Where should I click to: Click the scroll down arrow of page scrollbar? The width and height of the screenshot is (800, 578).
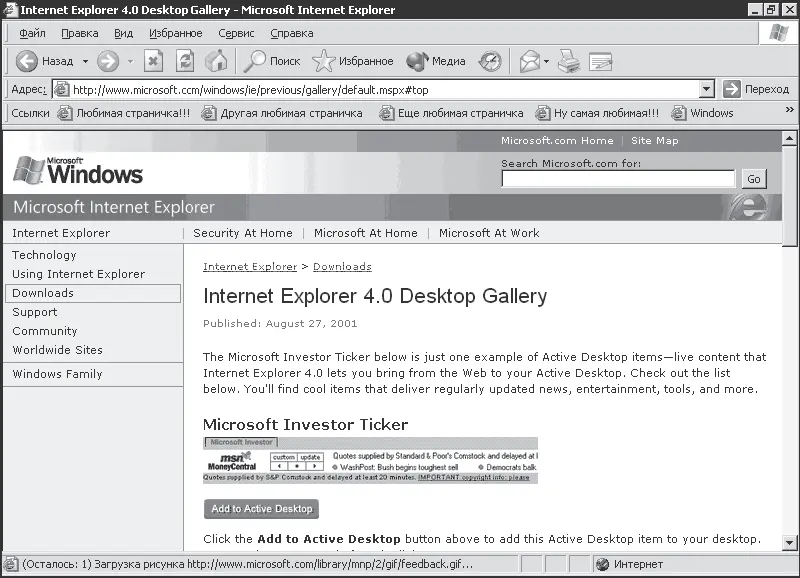(789, 542)
